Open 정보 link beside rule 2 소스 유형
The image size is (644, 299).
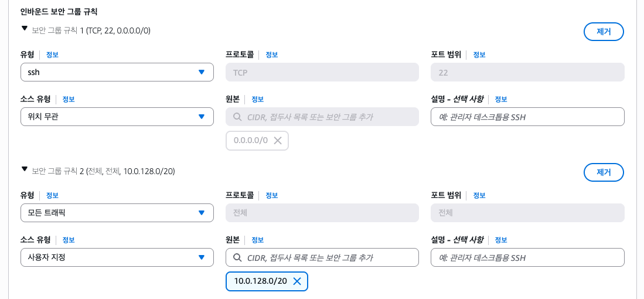[x=69, y=240]
